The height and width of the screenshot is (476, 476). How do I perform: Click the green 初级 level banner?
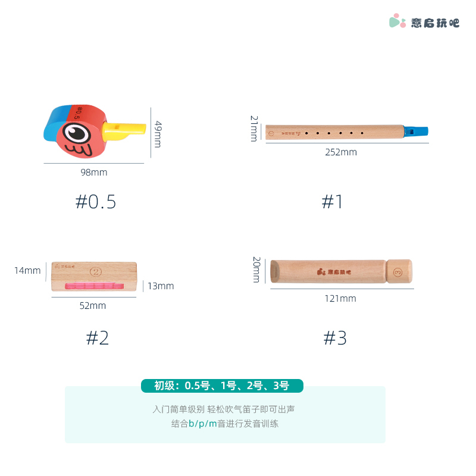pyautogui.click(x=222, y=386)
